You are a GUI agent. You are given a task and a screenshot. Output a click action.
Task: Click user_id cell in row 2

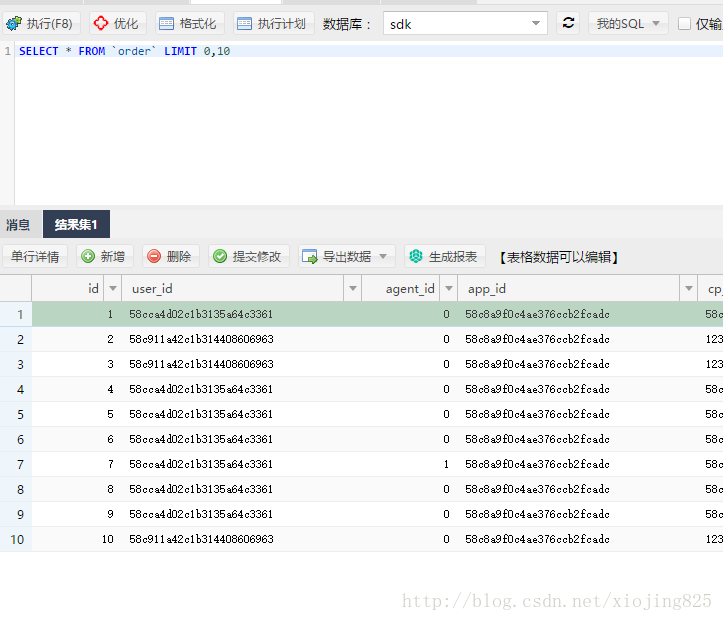pyautogui.click(x=242, y=339)
